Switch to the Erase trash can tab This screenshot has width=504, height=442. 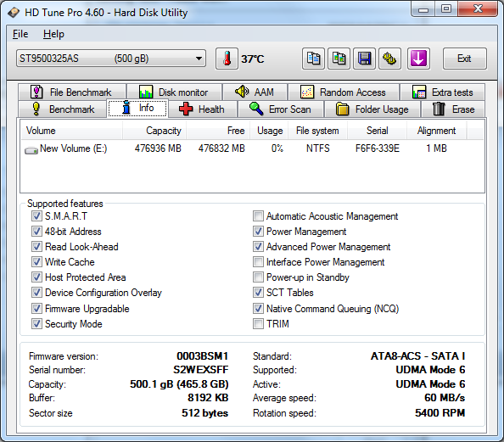(x=453, y=109)
